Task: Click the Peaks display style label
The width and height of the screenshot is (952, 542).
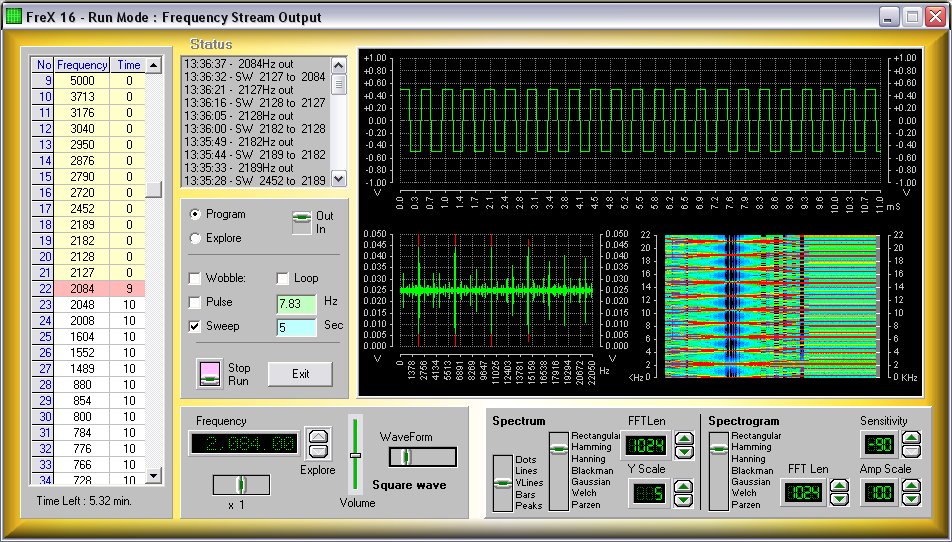Action: [528, 506]
